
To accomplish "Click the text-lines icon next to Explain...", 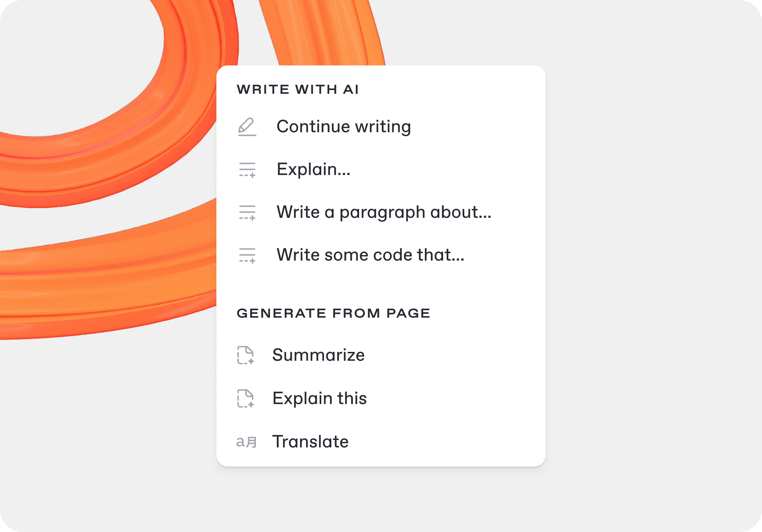I will pos(247,169).
